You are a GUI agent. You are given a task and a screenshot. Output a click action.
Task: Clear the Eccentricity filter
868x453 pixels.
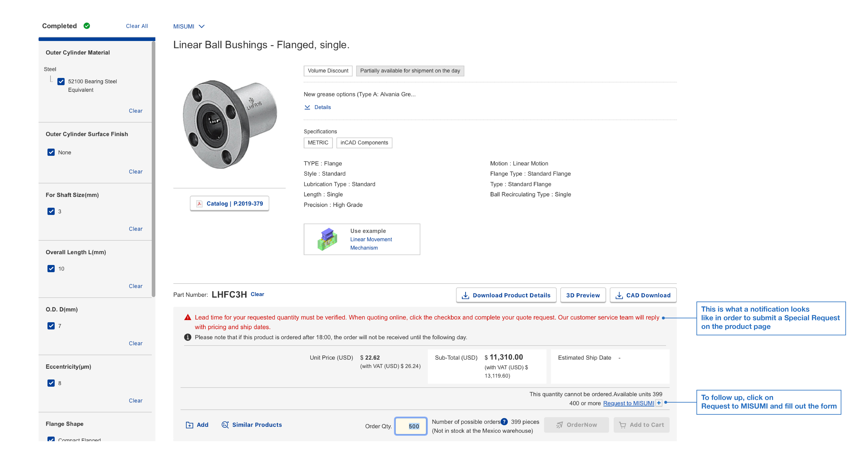pos(136,401)
